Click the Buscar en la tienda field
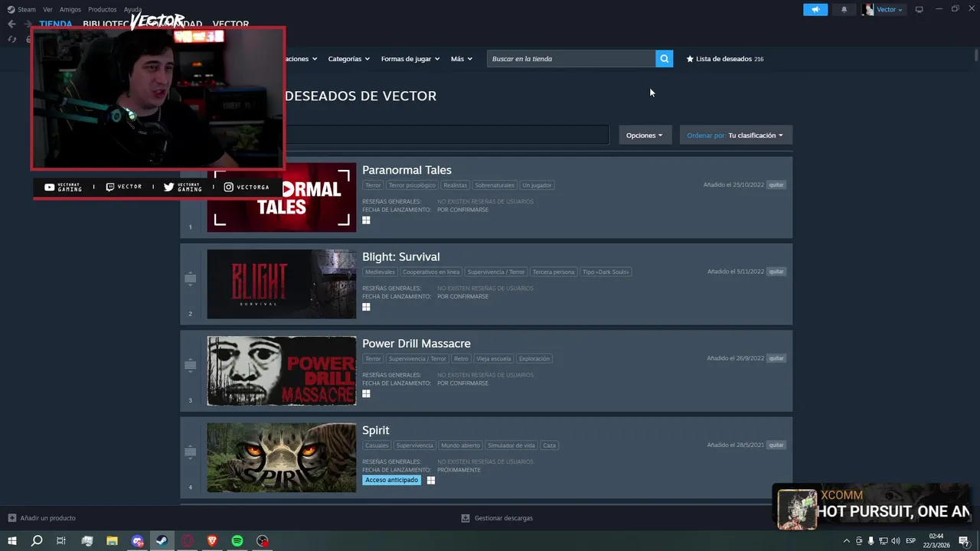 (x=571, y=59)
